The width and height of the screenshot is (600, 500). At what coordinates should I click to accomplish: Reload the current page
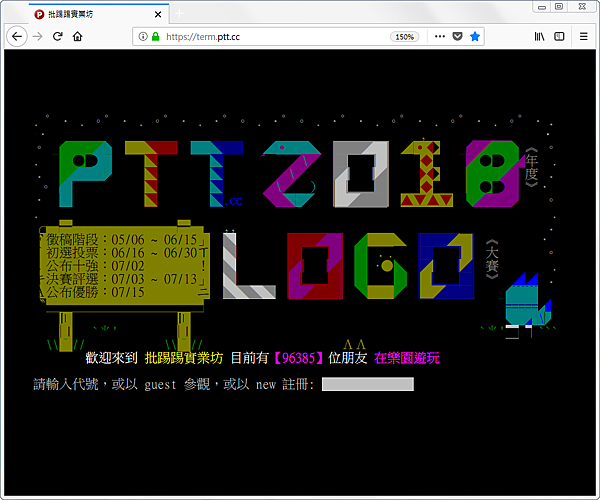click(x=57, y=36)
